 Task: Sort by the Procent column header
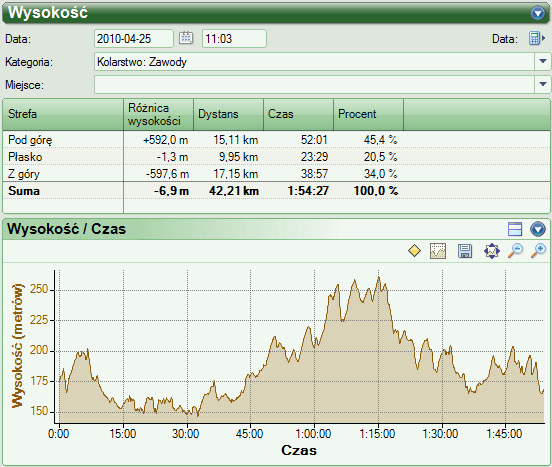(369, 114)
